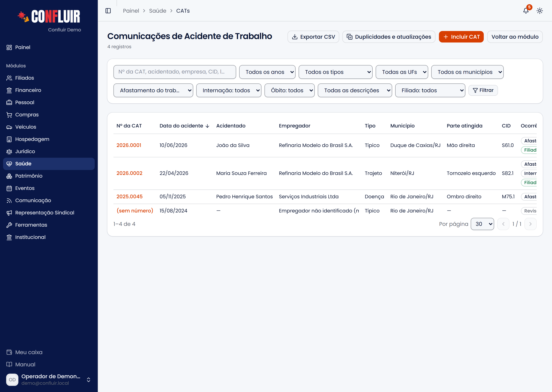Open Veículos module in sidebar
The image size is (552, 392).
coord(49,127)
